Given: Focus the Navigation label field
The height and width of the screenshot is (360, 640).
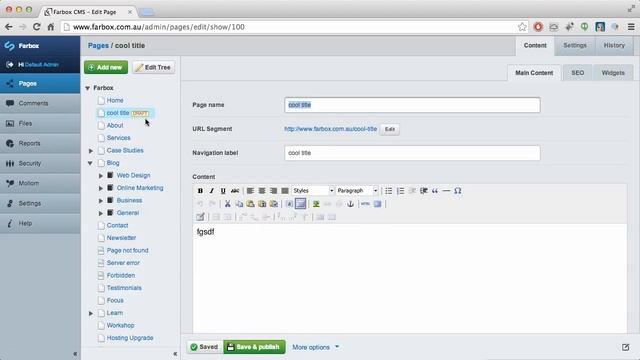Looking at the screenshot, I should (x=412, y=153).
